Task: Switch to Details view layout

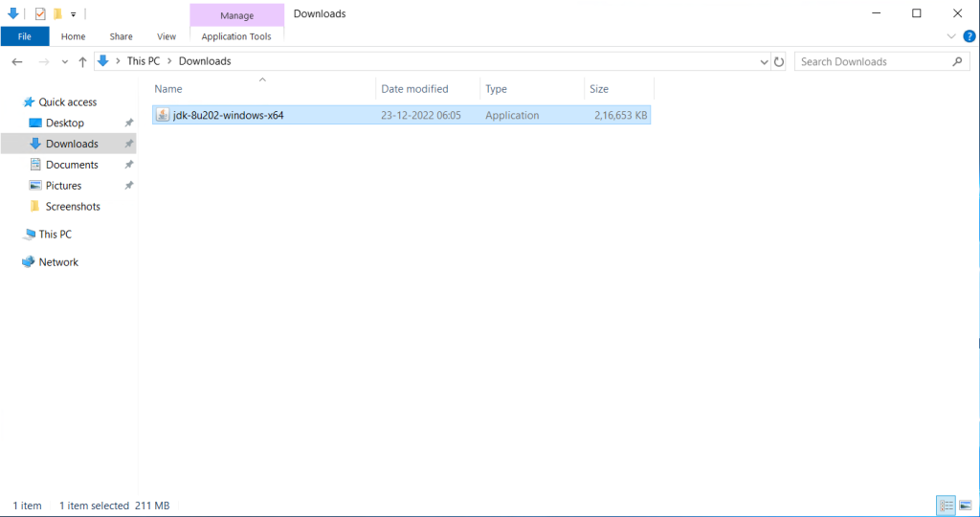Action: 947,506
